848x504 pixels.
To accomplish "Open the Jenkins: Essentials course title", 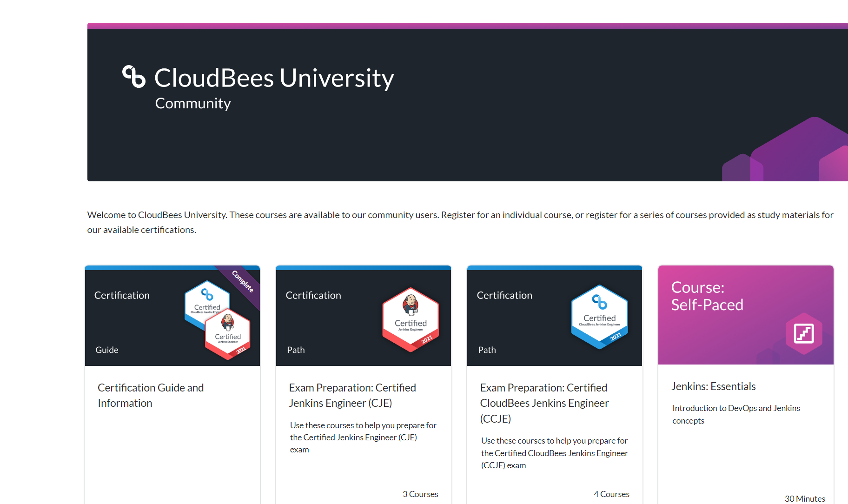I will click(x=714, y=386).
